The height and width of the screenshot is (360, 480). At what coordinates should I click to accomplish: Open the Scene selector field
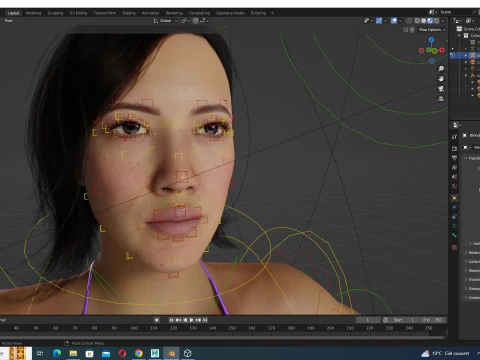click(x=455, y=12)
